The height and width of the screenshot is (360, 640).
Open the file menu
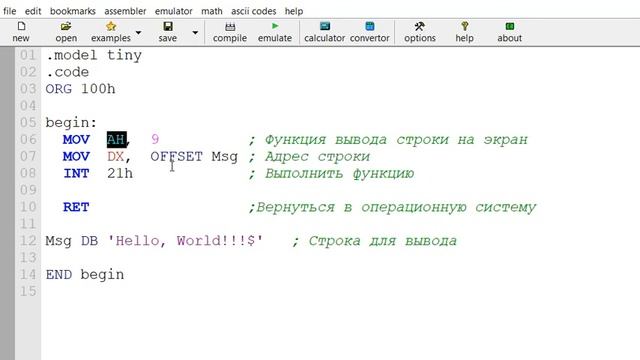[x=10, y=11]
